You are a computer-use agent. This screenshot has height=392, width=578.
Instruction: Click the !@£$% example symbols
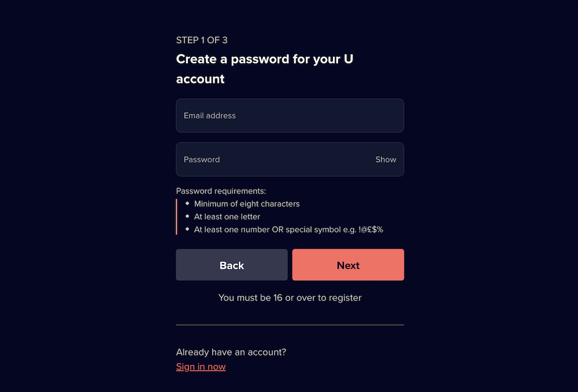pos(370,230)
